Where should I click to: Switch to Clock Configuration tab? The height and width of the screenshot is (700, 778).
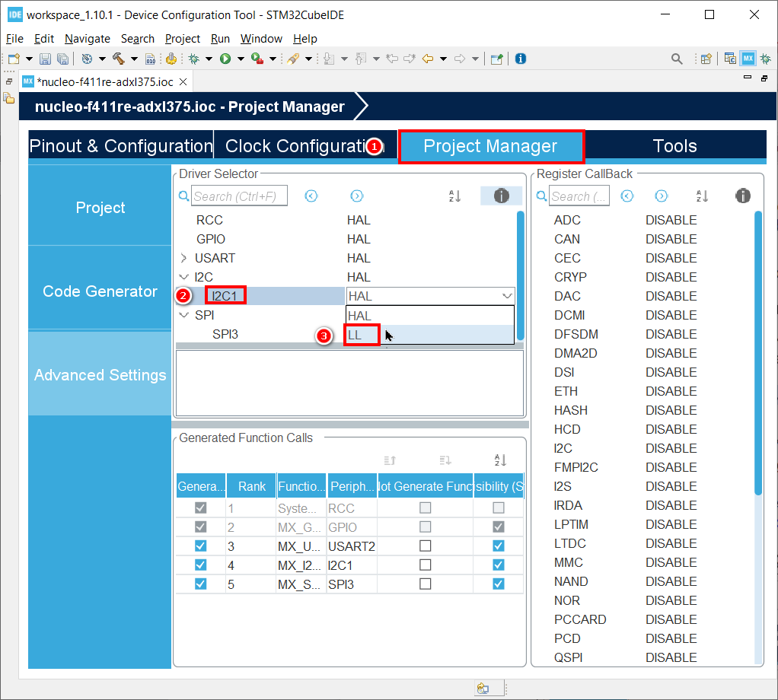click(x=305, y=146)
